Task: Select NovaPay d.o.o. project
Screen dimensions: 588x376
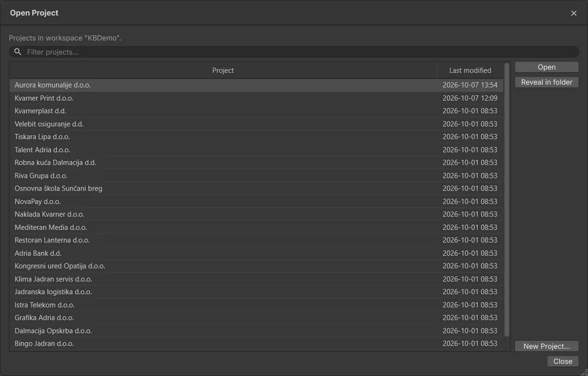Action: pos(257,201)
